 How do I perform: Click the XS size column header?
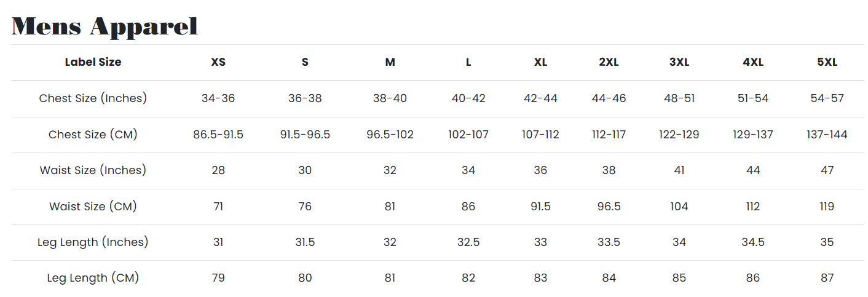click(x=218, y=62)
